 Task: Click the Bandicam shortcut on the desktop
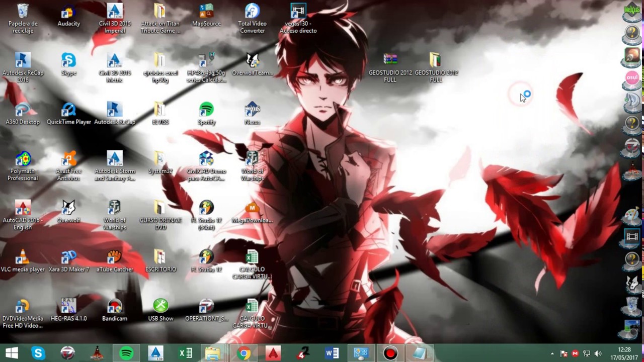(x=115, y=310)
